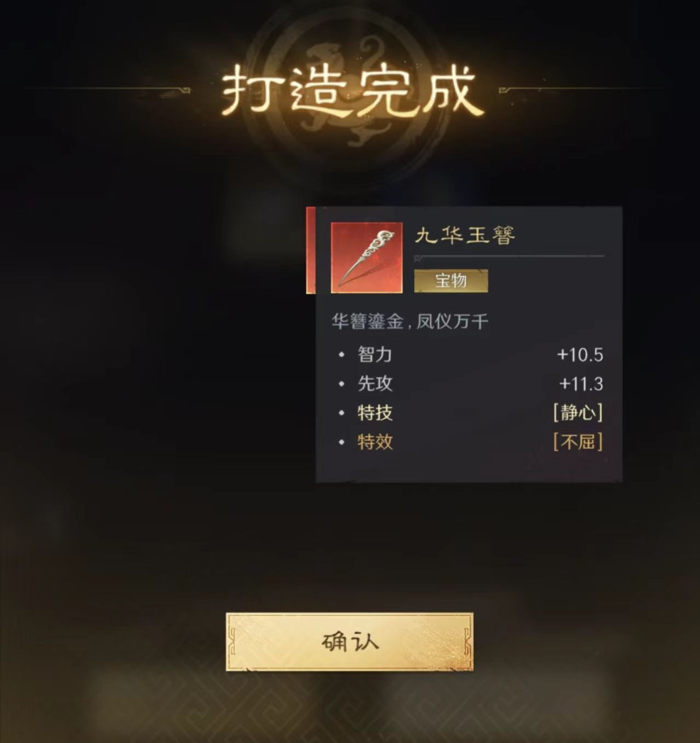Click the +11.3 initiative value
This screenshot has height=743, width=700.
coord(581,384)
